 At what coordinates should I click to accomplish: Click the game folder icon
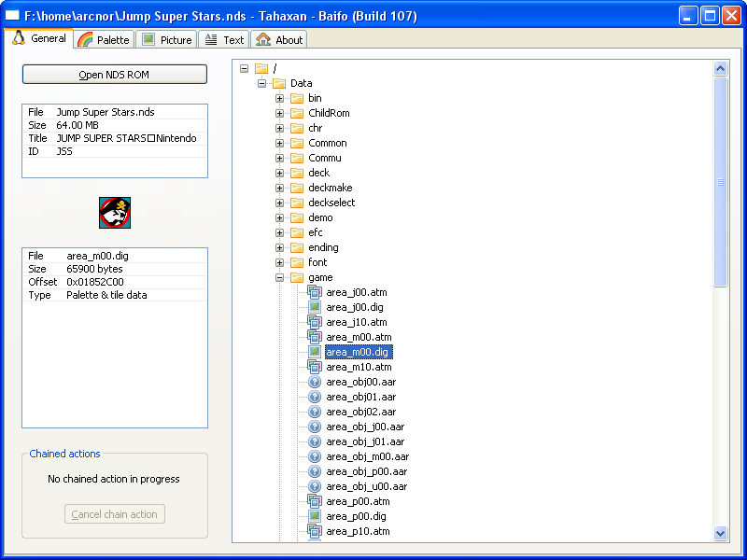[x=297, y=277]
